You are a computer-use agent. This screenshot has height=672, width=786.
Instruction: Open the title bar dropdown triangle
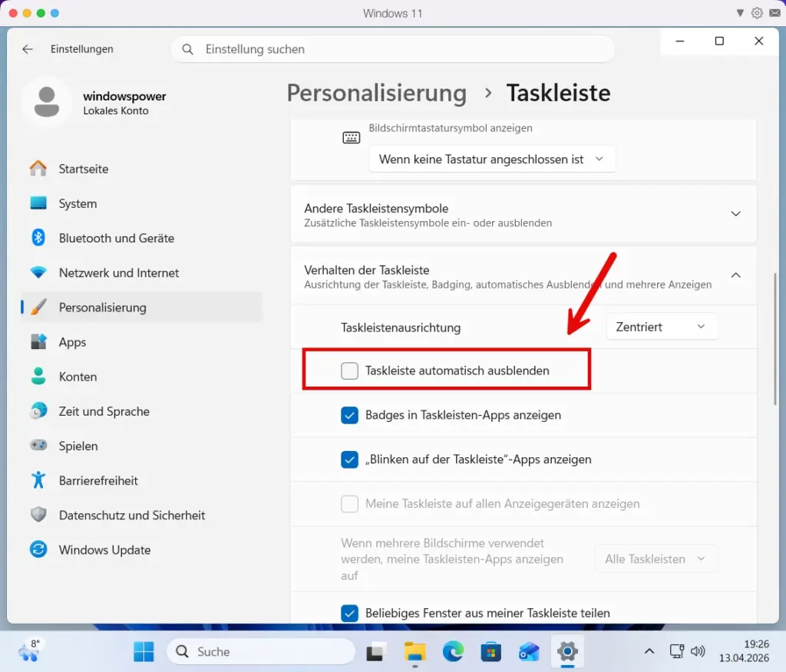740,13
